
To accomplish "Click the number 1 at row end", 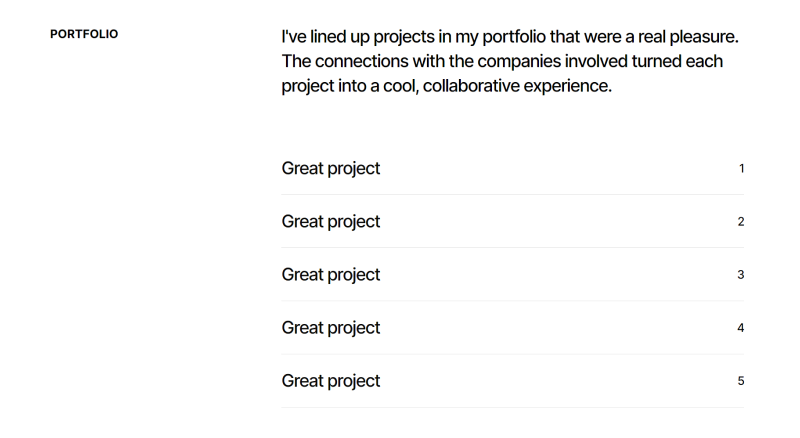I will pos(741,168).
